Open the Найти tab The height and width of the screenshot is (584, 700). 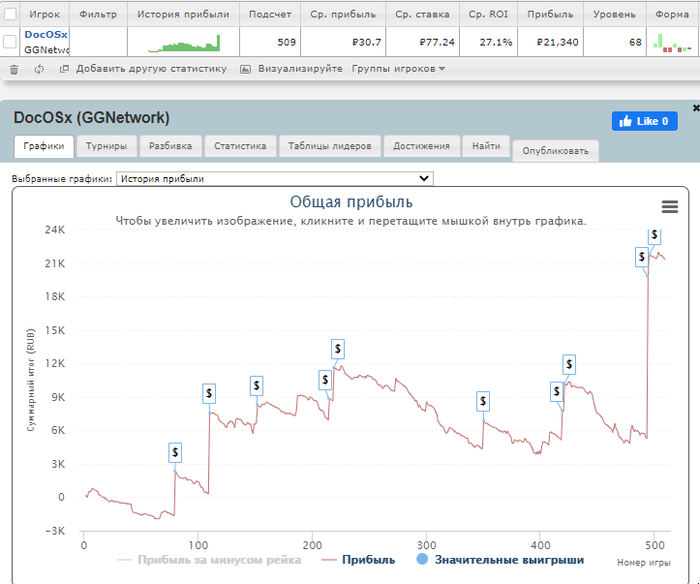click(x=486, y=146)
